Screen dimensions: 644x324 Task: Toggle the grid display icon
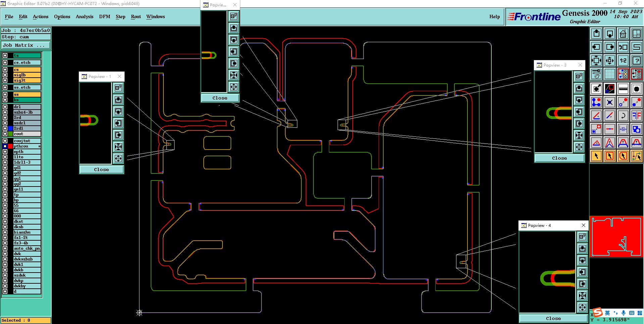click(609, 74)
